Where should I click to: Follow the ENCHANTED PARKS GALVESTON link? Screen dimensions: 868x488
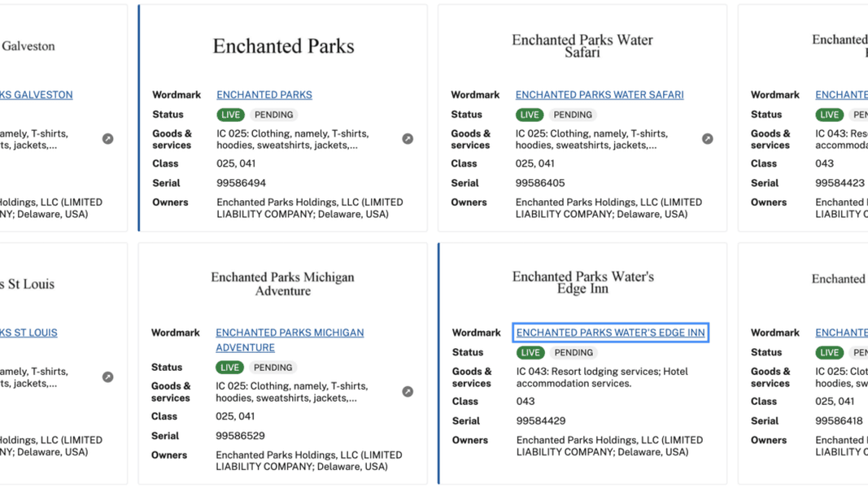click(37, 94)
